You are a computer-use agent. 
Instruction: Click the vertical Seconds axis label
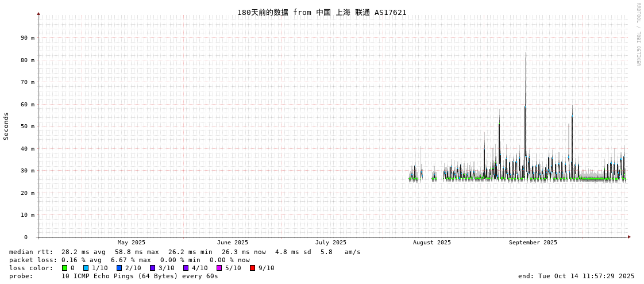6,126
